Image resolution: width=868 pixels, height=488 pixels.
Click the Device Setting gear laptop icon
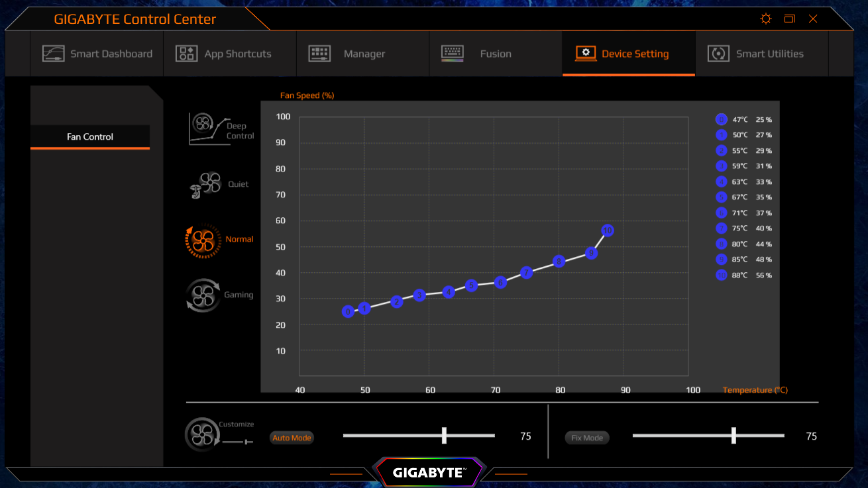point(586,54)
